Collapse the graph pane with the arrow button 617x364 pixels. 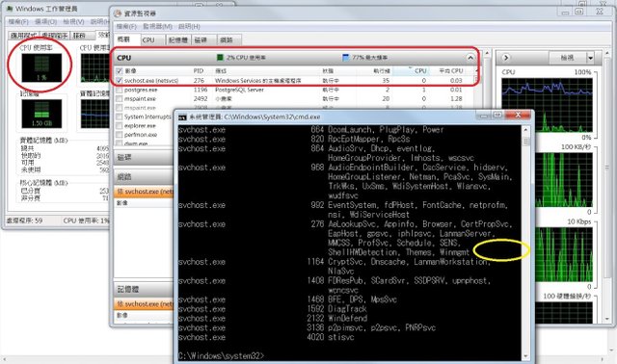505,58
